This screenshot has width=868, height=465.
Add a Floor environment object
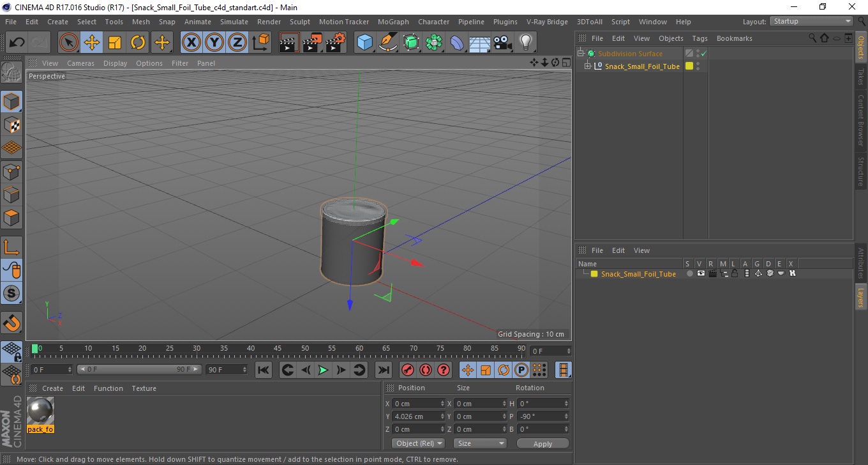coord(479,43)
